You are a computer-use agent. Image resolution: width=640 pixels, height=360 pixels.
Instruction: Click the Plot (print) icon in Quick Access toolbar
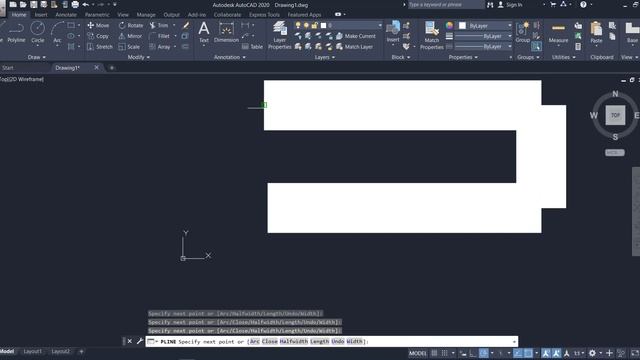click(75, 4)
